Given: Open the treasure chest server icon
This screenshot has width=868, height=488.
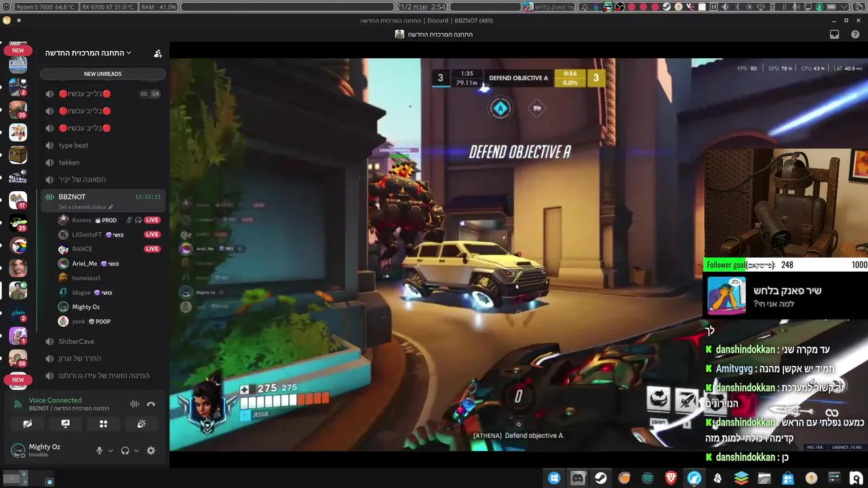Looking at the screenshot, I should click(x=18, y=155).
